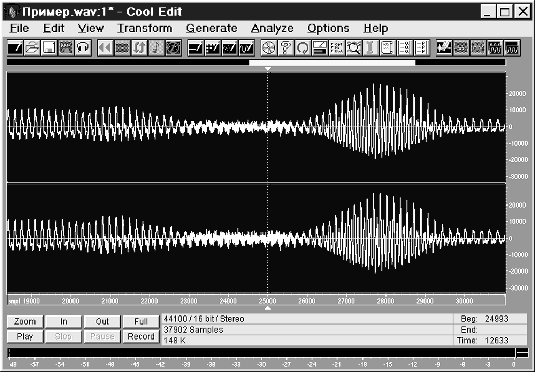
Task: Click the magnifying glass toolbar icon
Action: [353, 48]
